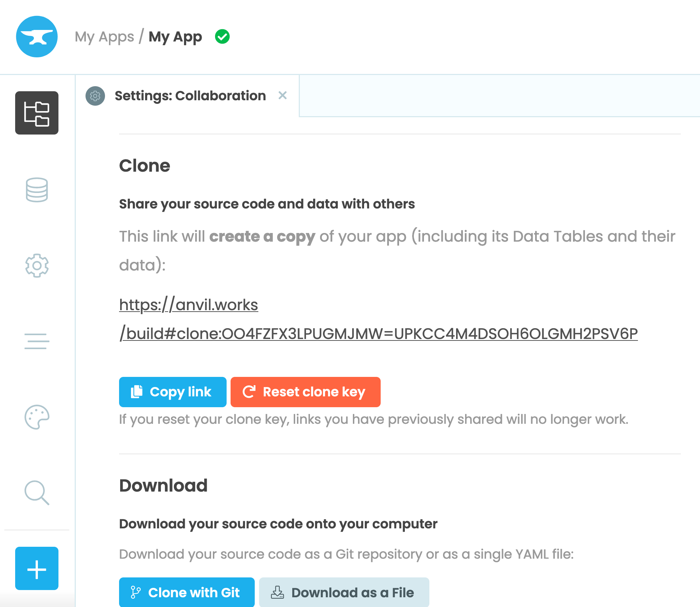
Task: Select the My App breadcrumb label
Action: pos(175,36)
